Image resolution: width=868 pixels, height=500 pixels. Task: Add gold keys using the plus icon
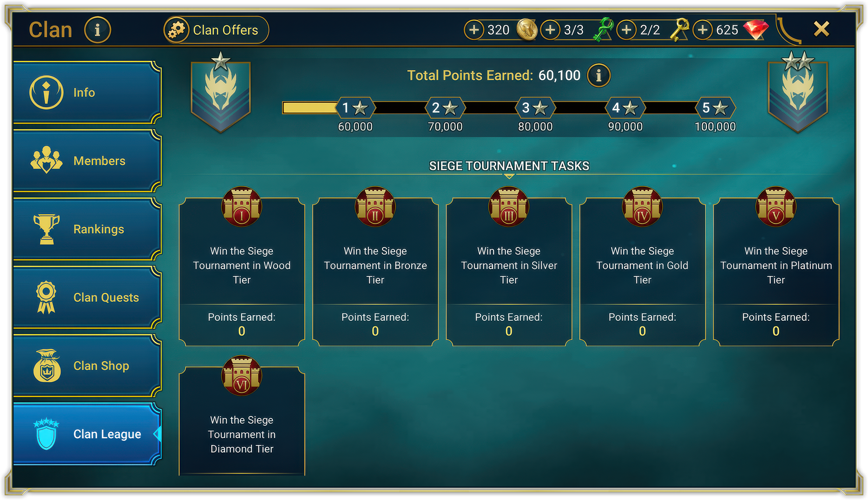[626, 30]
